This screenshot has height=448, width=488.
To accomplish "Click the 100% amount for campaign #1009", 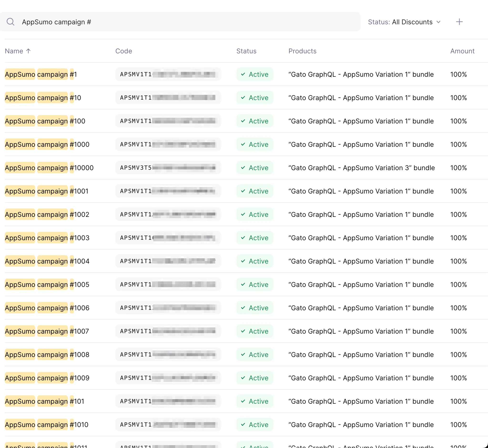I will (x=458, y=378).
